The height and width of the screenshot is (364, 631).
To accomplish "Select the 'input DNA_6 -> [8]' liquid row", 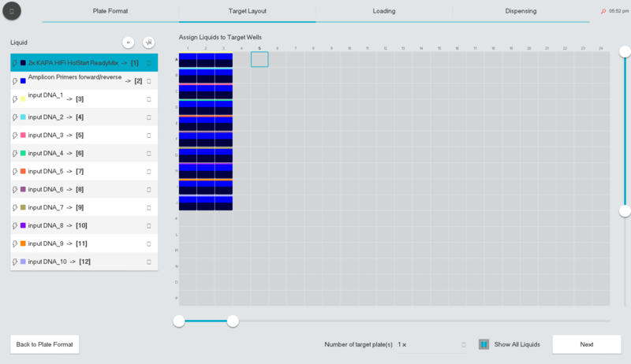I will pyautogui.click(x=84, y=189).
